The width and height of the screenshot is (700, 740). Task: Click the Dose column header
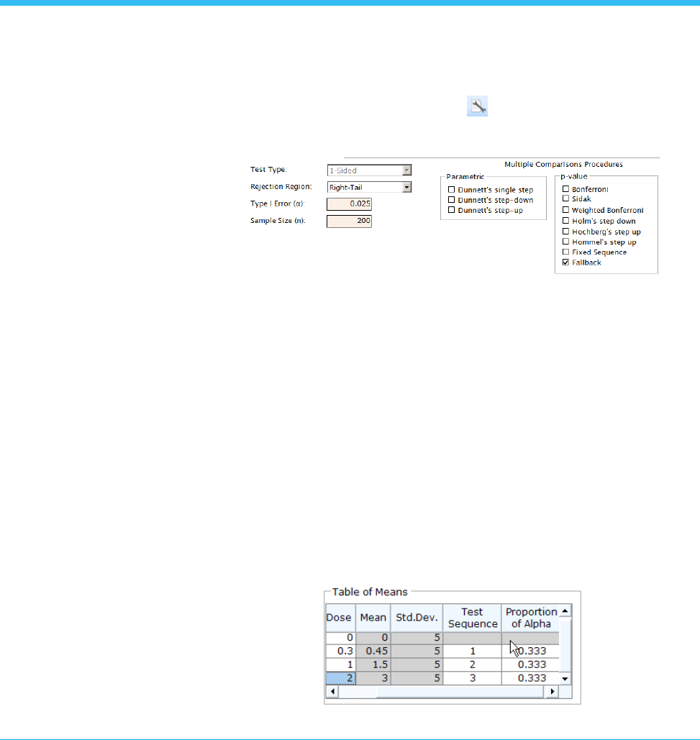(340, 618)
